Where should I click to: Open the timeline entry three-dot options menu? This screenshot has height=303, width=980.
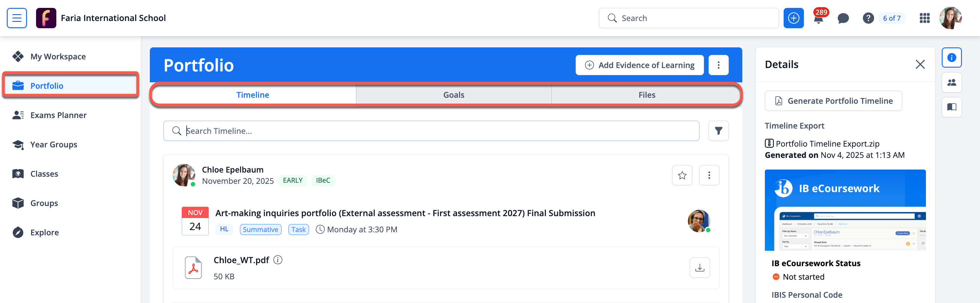tap(709, 175)
